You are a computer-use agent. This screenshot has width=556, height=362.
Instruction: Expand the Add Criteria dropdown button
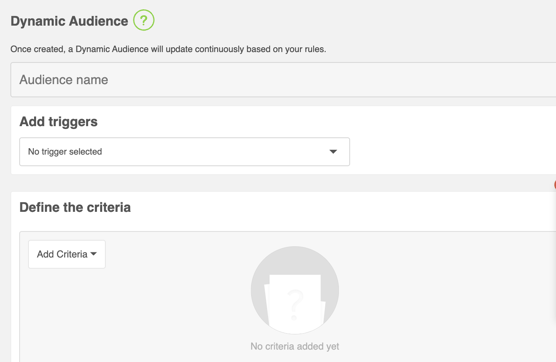click(x=67, y=254)
